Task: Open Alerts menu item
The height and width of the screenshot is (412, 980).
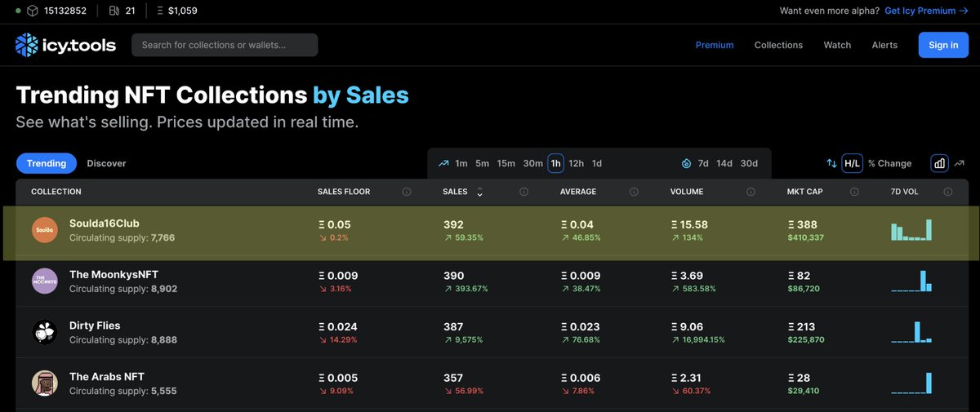Action: pos(884,45)
